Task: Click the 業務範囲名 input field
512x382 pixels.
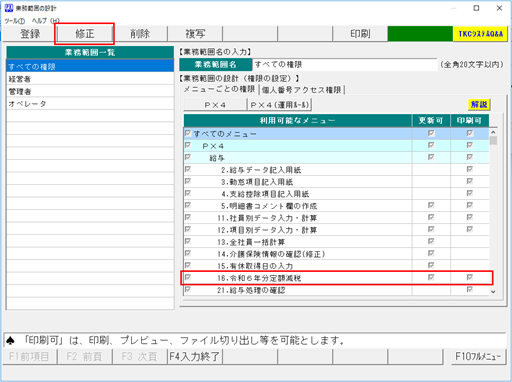Action: pyautogui.click(x=345, y=64)
